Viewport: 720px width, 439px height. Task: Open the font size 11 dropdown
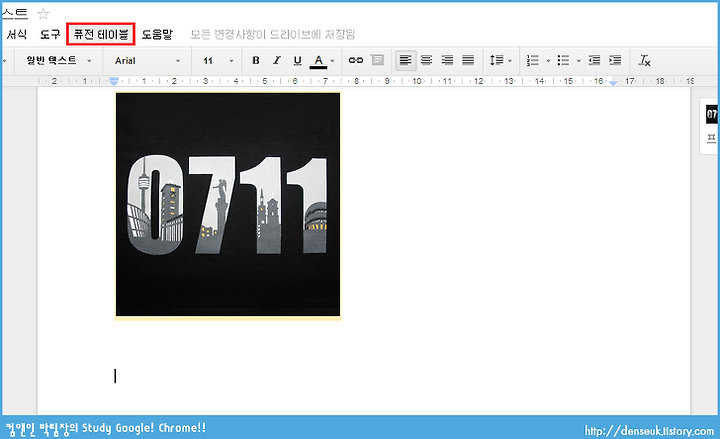pyautogui.click(x=218, y=61)
